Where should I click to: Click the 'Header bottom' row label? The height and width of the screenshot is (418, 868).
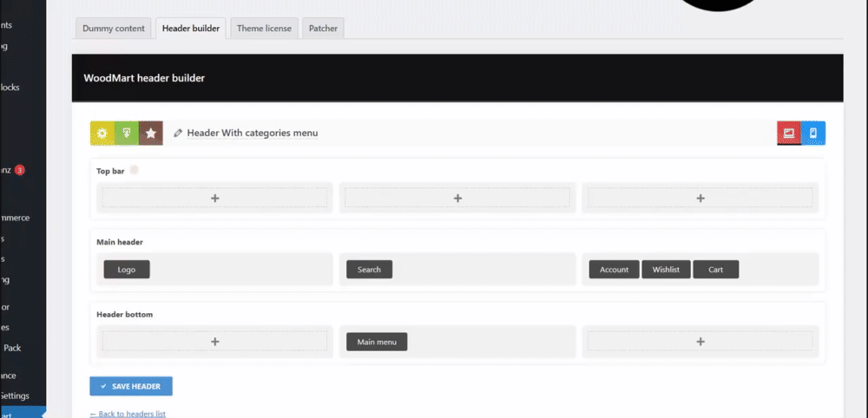[124, 315]
